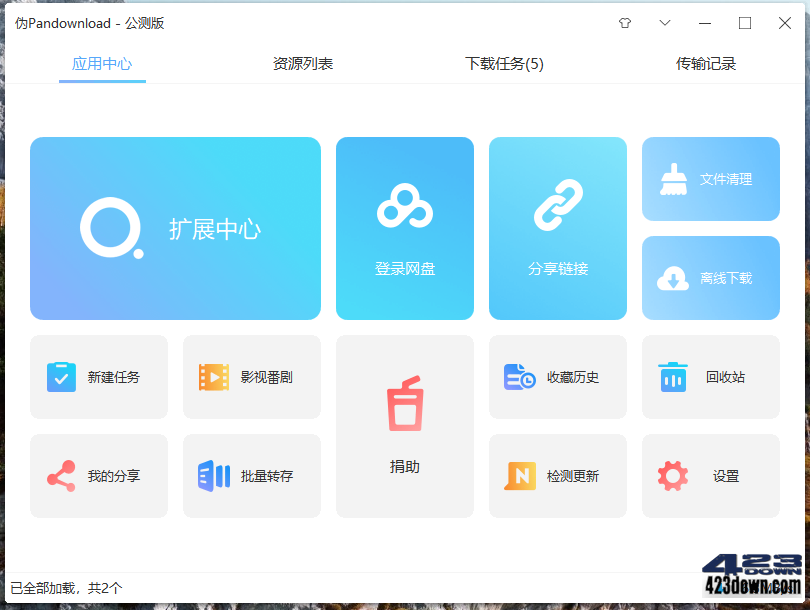Viewport: 810px width, 610px height.
Task: Start an 离线下载 offline download
Action: pos(710,278)
